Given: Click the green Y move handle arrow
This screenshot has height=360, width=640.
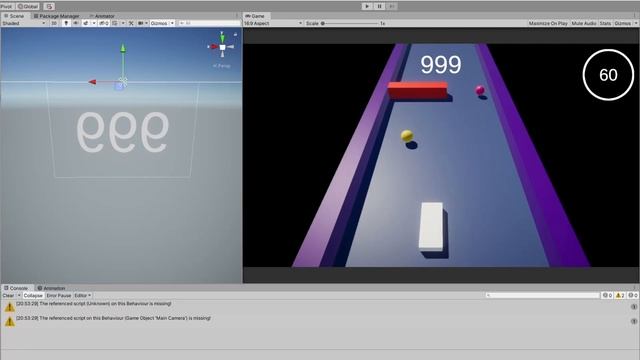Looking at the screenshot, I should click(123, 48).
